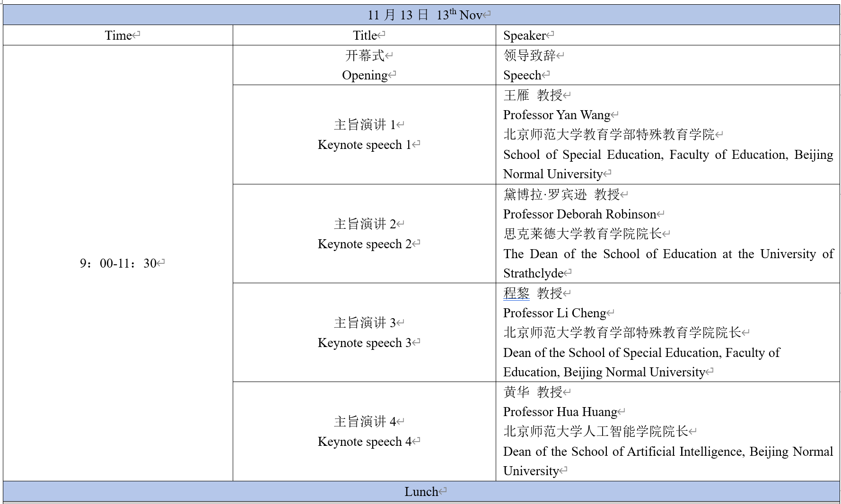Click on "Professor Li Cheng"

coord(554,313)
